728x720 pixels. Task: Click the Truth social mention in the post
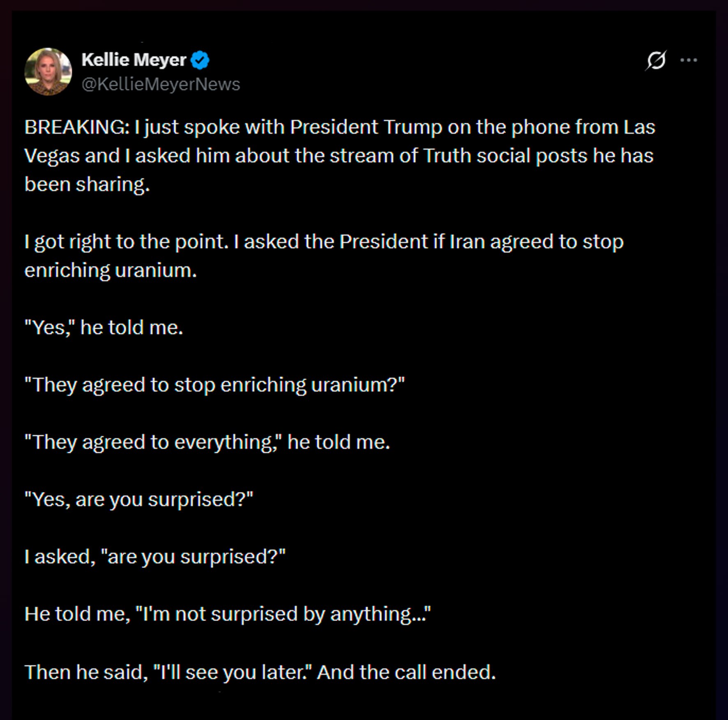point(477,156)
